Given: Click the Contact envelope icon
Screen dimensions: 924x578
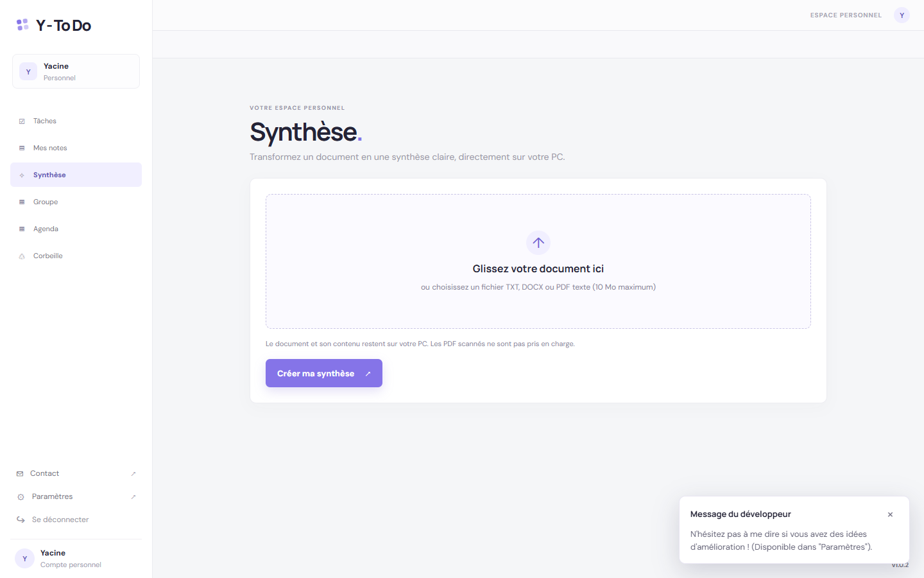Looking at the screenshot, I should point(20,474).
